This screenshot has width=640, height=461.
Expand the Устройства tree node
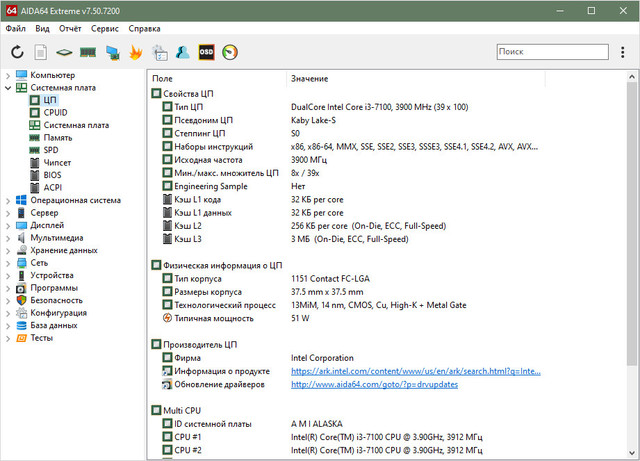coord(8,276)
